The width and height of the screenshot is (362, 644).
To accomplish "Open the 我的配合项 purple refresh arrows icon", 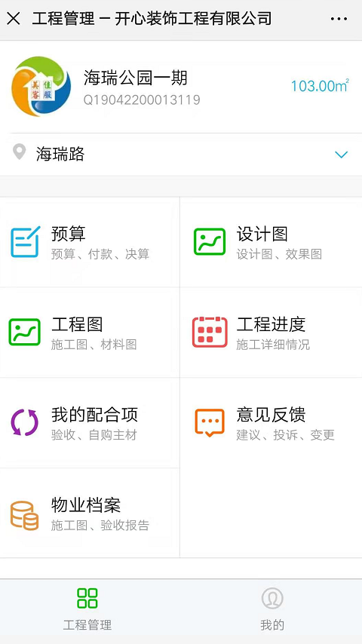I will click(25, 422).
